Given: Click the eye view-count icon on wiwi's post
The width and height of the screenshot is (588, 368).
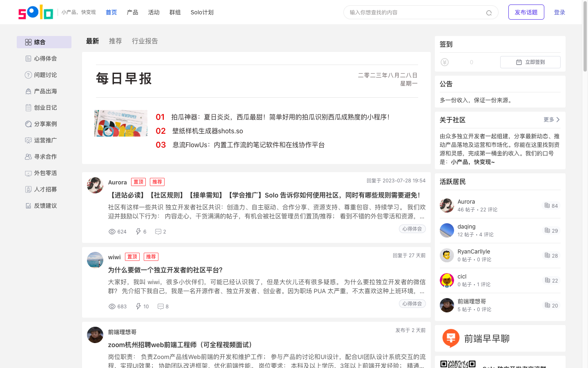Looking at the screenshot, I should point(111,306).
